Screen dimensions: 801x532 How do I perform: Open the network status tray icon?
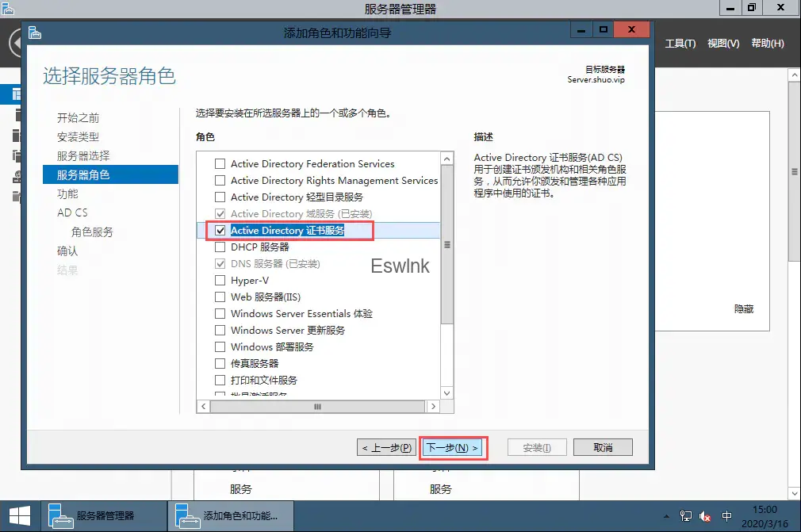(686, 517)
